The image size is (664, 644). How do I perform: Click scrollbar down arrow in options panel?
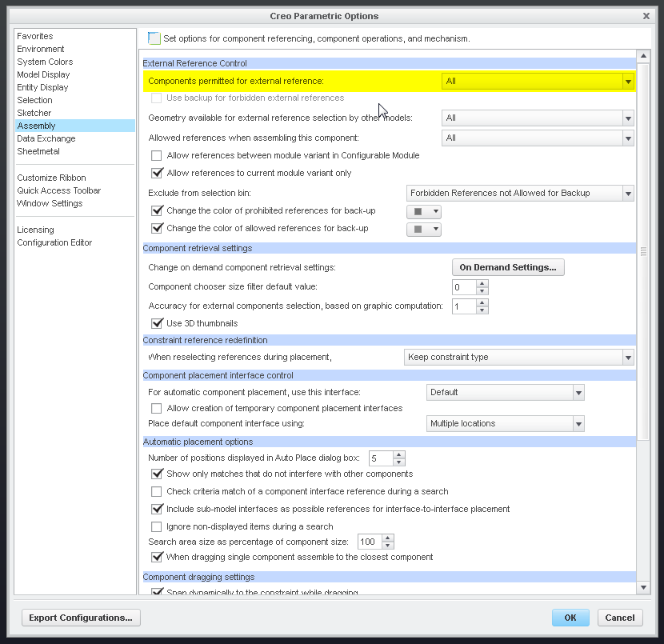pos(643,587)
